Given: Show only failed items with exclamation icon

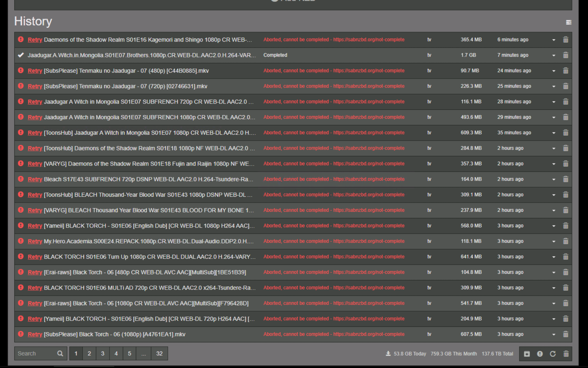Looking at the screenshot, I should point(540,354).
